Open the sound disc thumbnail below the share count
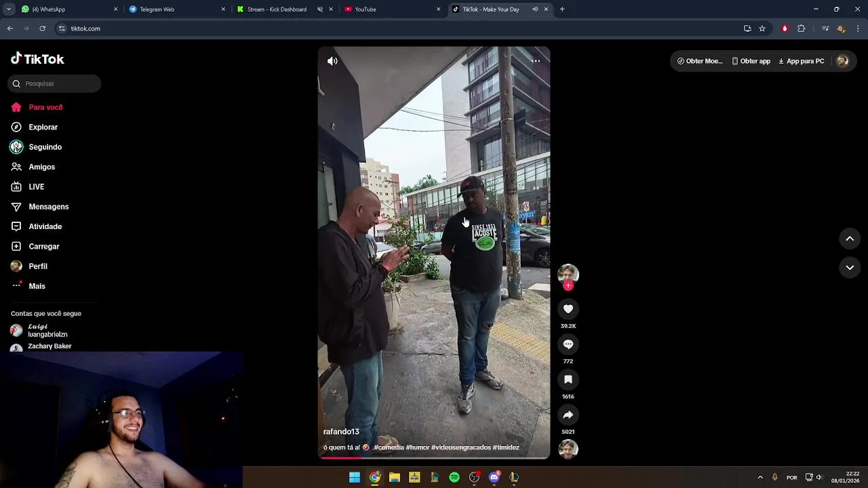Screen dimensions: 868x488 pyautogui.click(x=568, y=449)
